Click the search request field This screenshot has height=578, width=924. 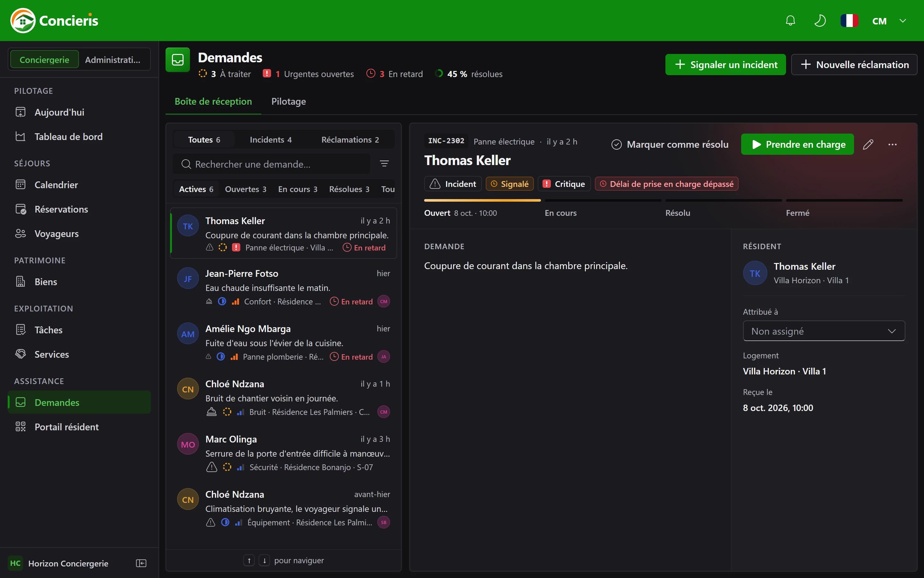tap(272, 164)
